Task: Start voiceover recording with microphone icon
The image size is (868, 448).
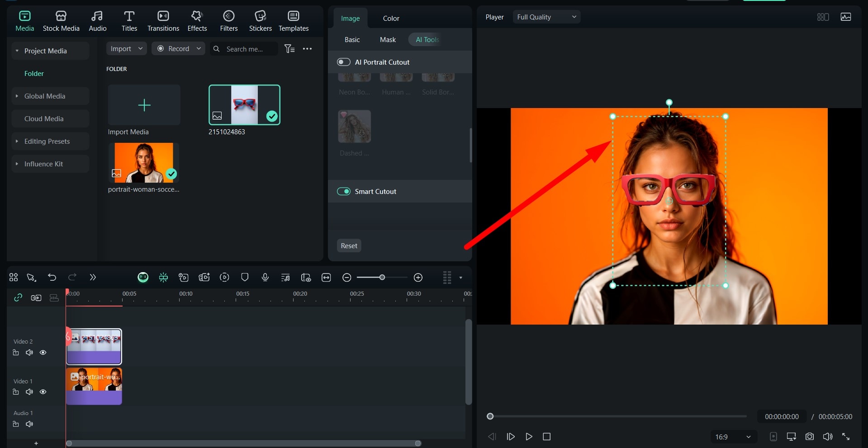Action: click(265, 277)
